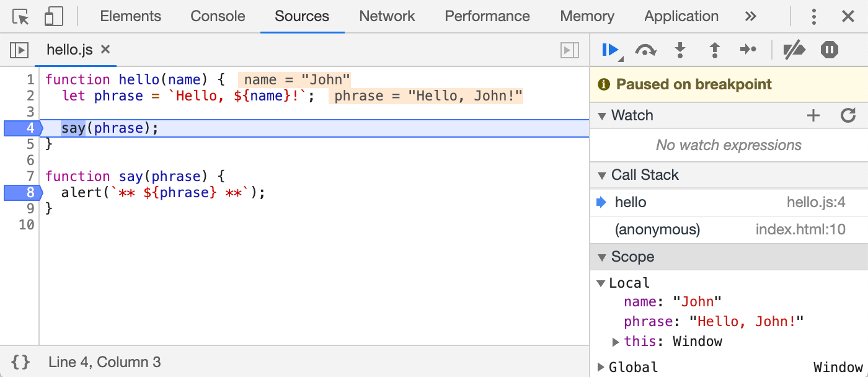This screenshot has height=377, width=868.
Task: Show the file navigator pane
Action: point(20,50)
